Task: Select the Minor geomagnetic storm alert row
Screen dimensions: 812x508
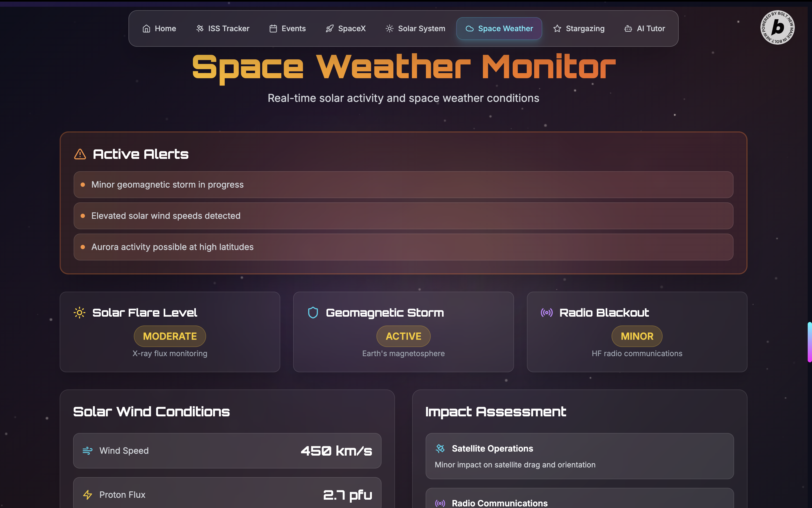Action: (x=403, y=185)
